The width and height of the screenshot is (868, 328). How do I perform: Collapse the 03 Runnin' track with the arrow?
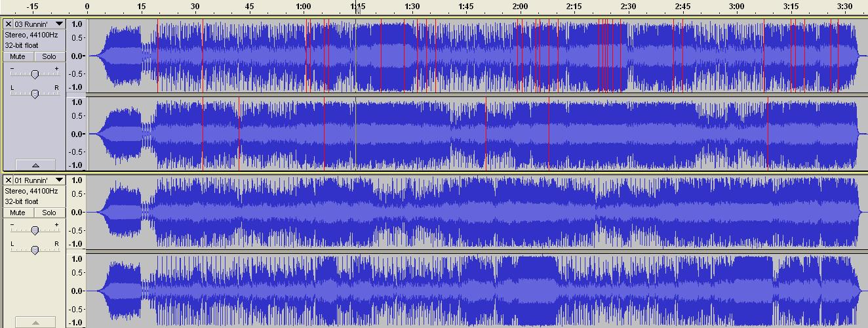pos(35,165)
